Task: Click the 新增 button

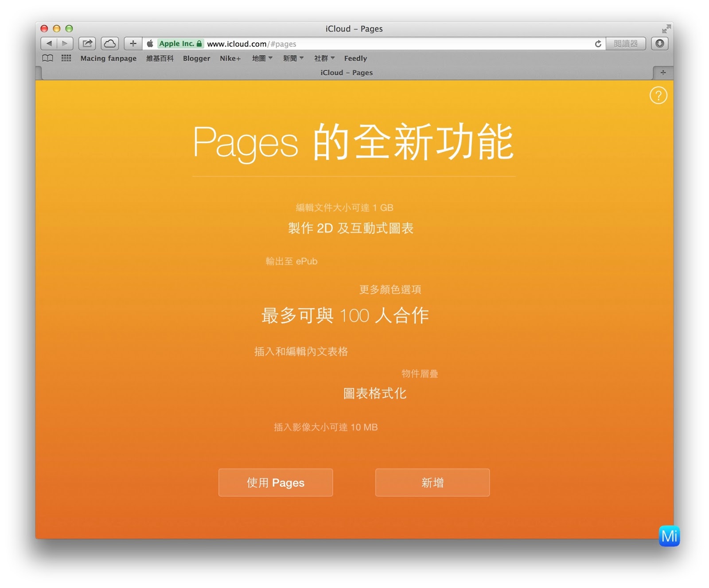Action: point(432,483)
